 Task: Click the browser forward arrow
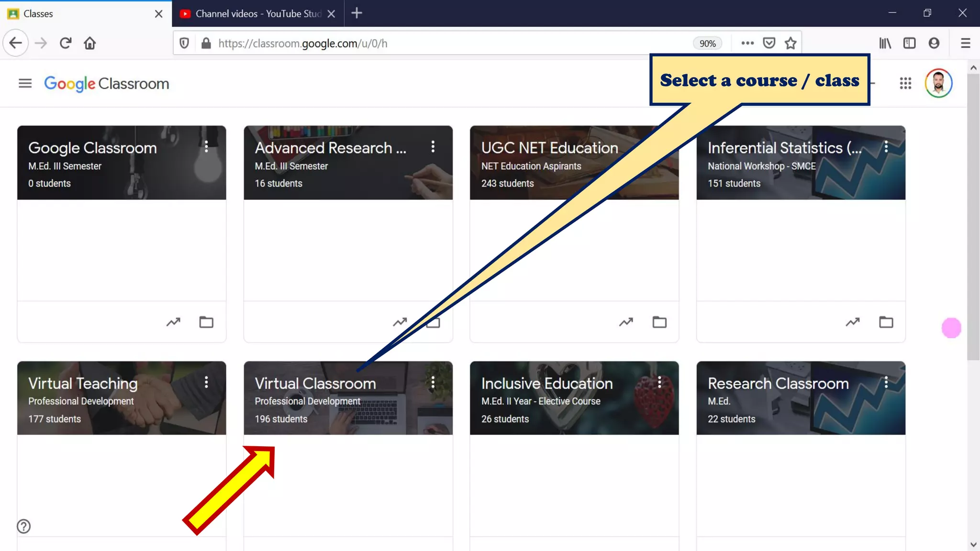point(41,43)
